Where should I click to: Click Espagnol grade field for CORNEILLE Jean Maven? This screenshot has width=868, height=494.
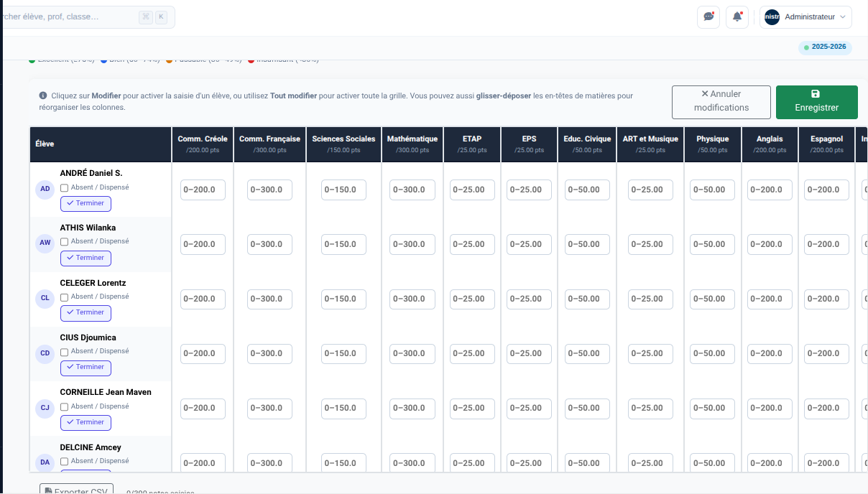tap(827, 408)
